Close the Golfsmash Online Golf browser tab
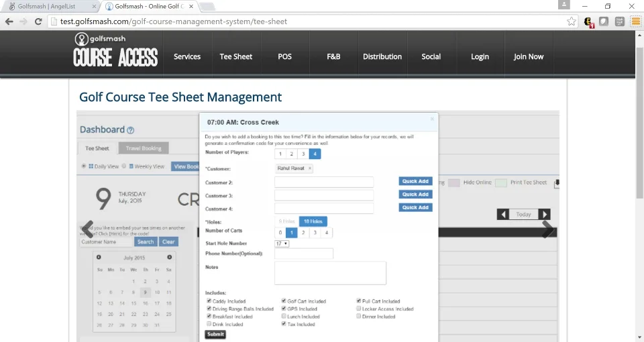The width and height of the screenshot is (644, 342). pyautogui.click(x=191, y=6)
